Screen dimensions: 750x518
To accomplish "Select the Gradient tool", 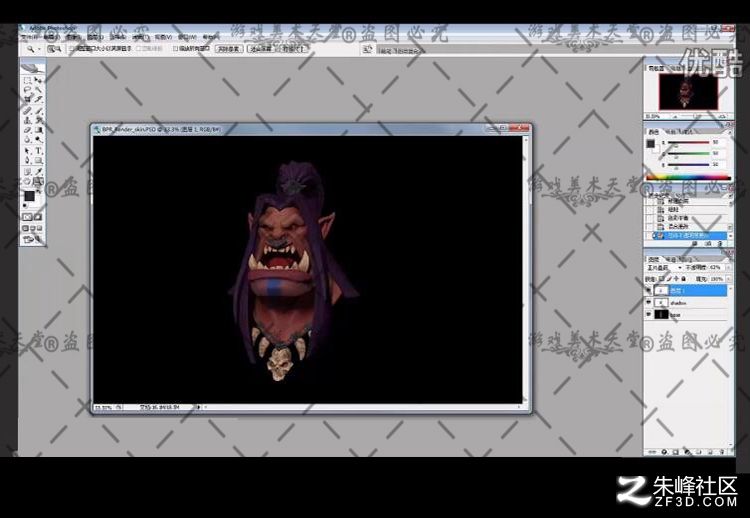I will (39, 129).
